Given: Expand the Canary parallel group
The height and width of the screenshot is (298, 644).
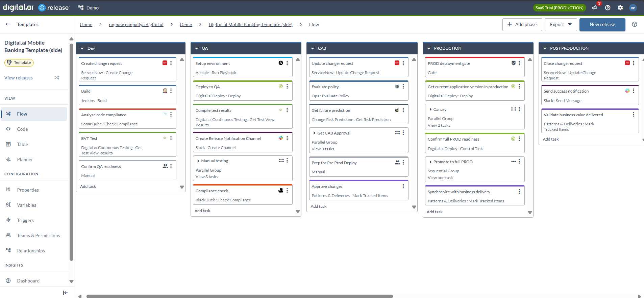Looking at the screenshot, I should (430, 109).
